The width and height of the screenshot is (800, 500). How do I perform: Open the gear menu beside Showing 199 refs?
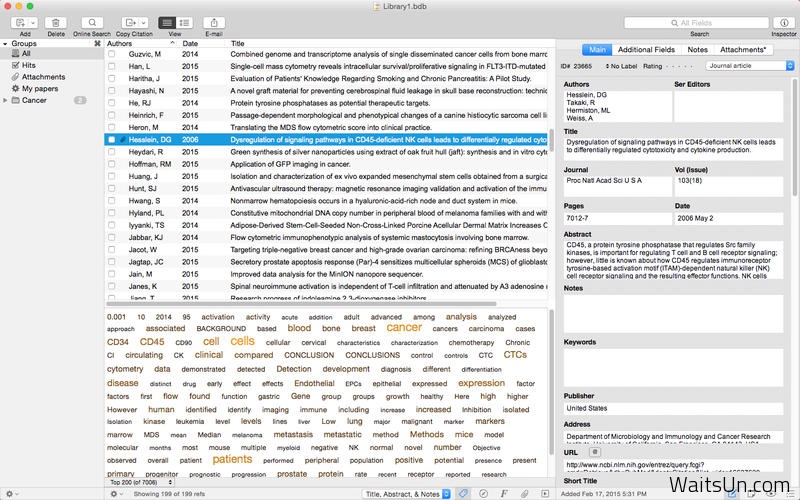116,494
